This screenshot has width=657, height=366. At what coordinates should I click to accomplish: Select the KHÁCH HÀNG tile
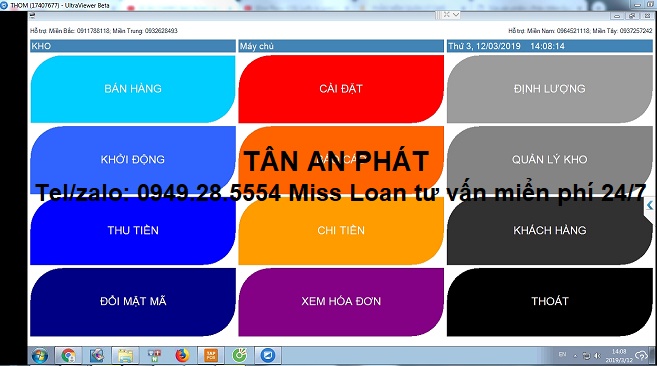550,231
